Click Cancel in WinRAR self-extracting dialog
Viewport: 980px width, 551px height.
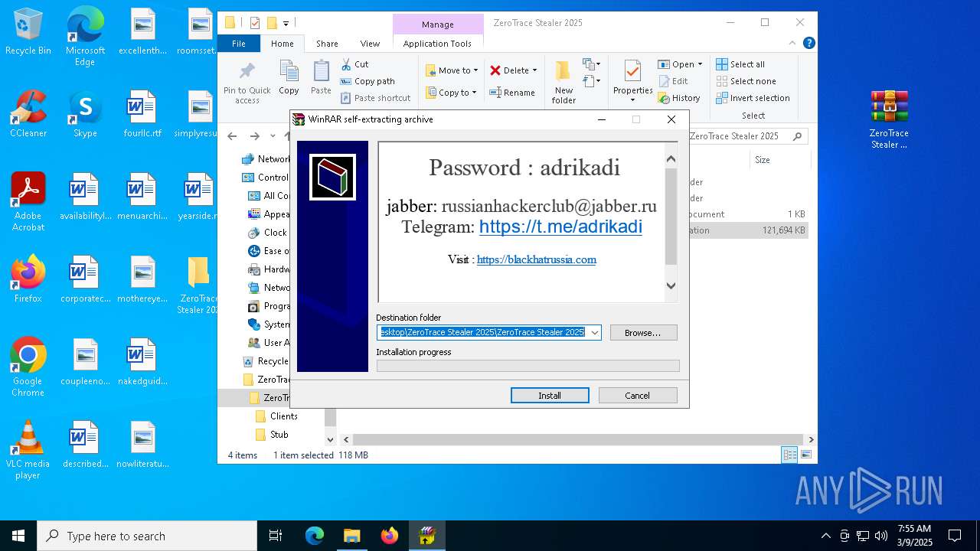(638, 396)
